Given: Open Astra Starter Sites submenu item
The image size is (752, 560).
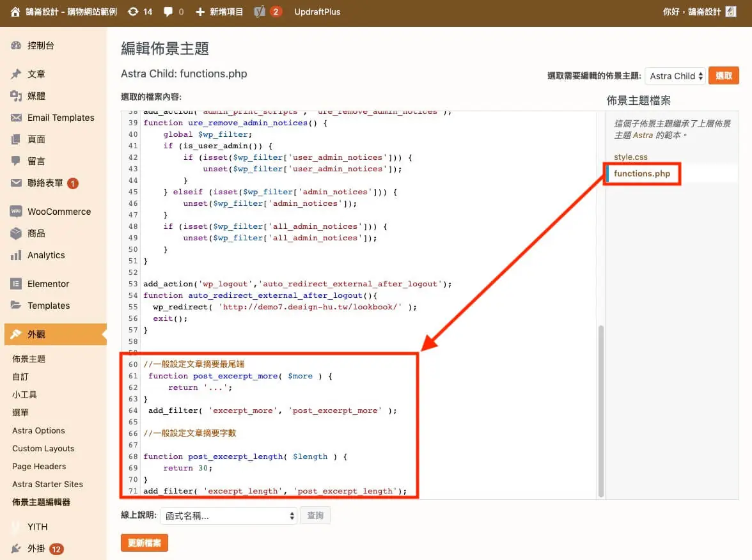Looking at the screenshot, I should pyautogui.click(x=47, y=485).
